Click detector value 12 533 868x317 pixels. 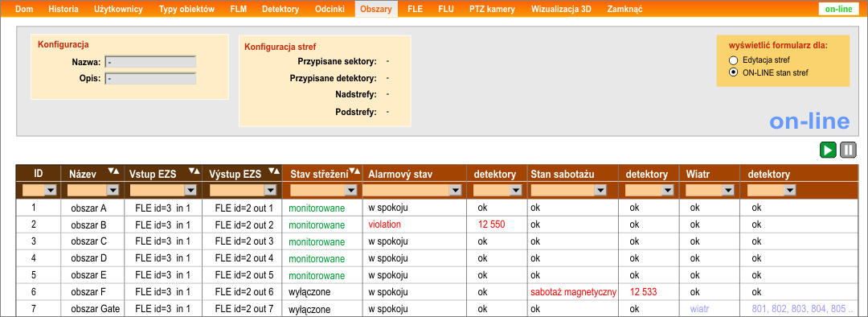(643, 291)
